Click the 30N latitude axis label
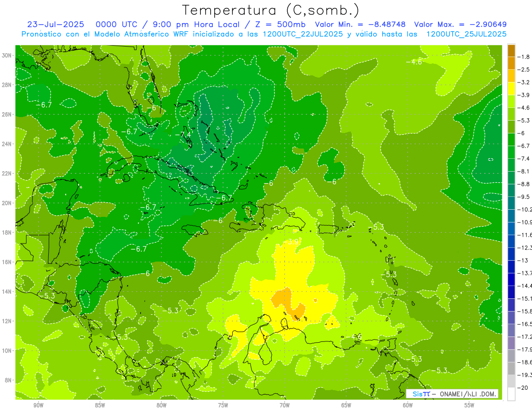 point(8,55)
